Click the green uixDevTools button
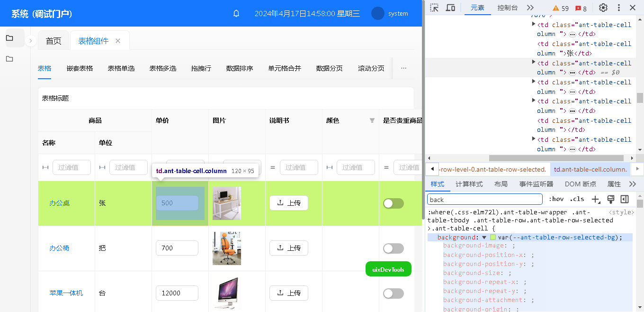Screen dimensions: 644x312 (x=388, y=269)
